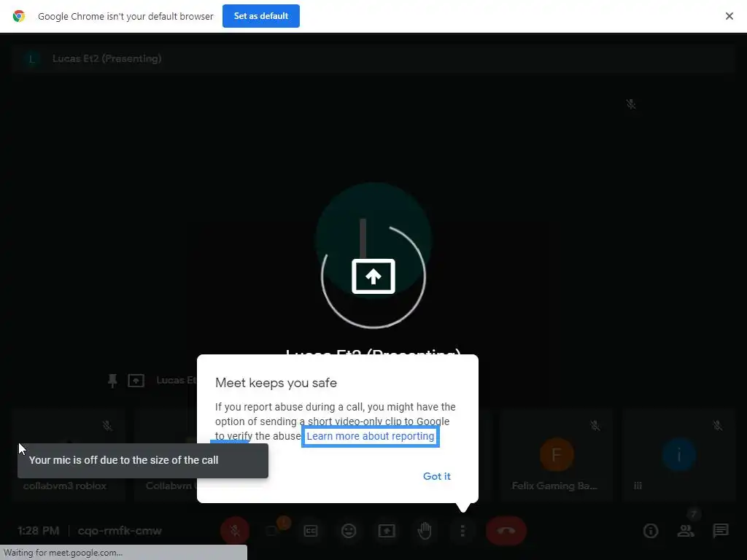Open the chat panel
Screen dimensions: 747x560
click(721, 531)
